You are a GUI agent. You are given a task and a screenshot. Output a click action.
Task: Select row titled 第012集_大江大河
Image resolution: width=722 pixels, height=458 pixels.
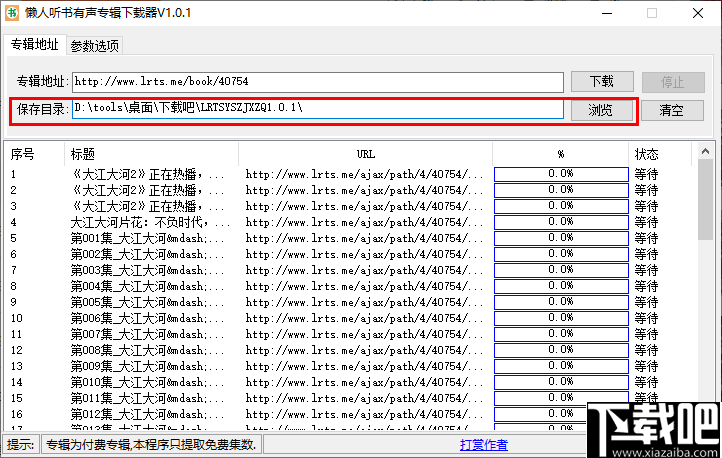click(147, 414)
